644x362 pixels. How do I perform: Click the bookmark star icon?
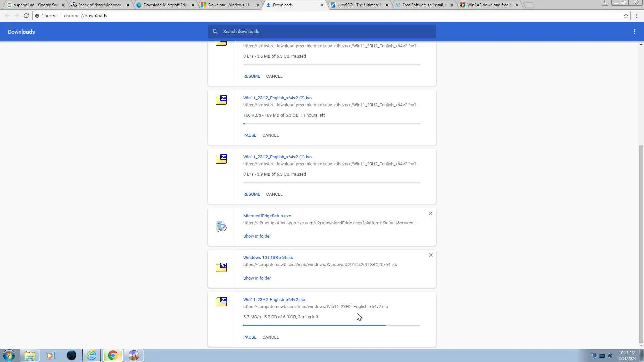coord(626,16)
